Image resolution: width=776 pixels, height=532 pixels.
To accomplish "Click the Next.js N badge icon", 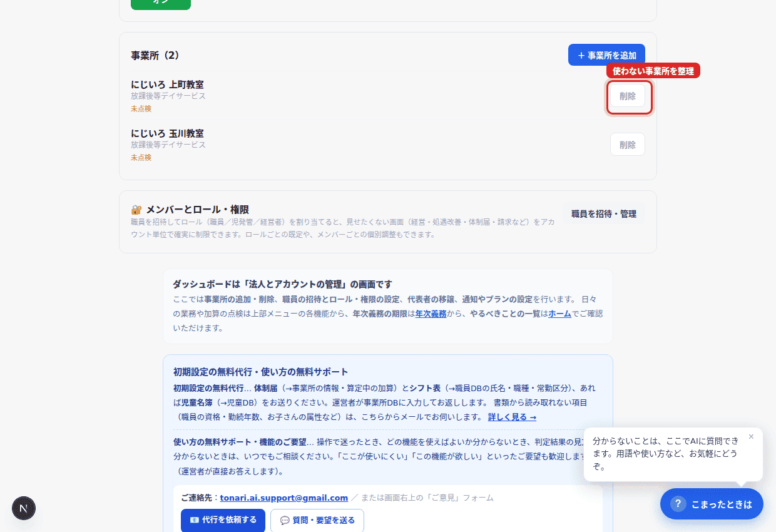I will click(24, 508).
